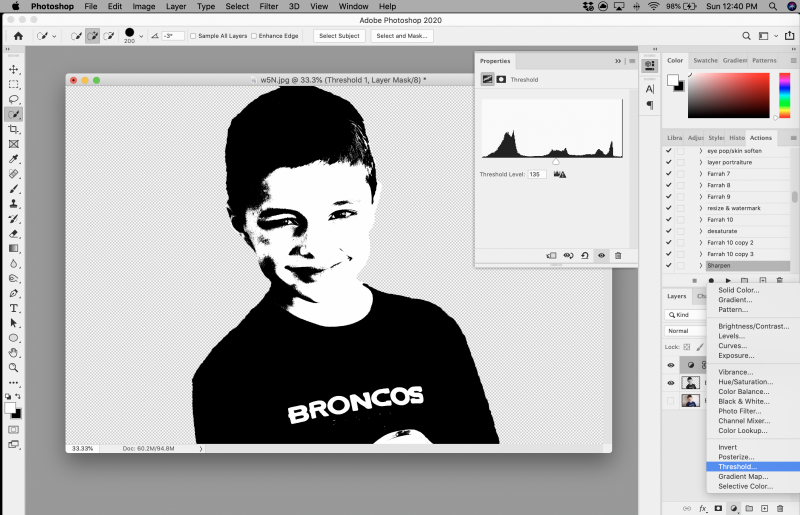
Task: Click the Select and Mask button
Action: tap(402, 36)
